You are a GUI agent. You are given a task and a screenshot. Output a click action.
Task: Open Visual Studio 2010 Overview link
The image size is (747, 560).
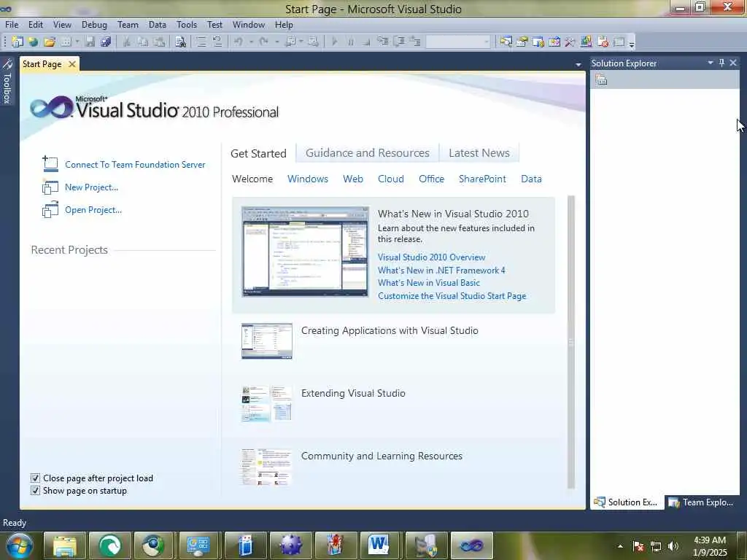432,257
